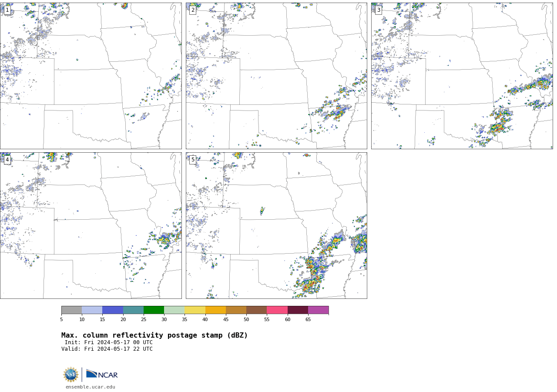The height and width of the screenshot is (392, 557).
Task: Open ensemble member 2 reflectivity map
Action: [276, 76]
